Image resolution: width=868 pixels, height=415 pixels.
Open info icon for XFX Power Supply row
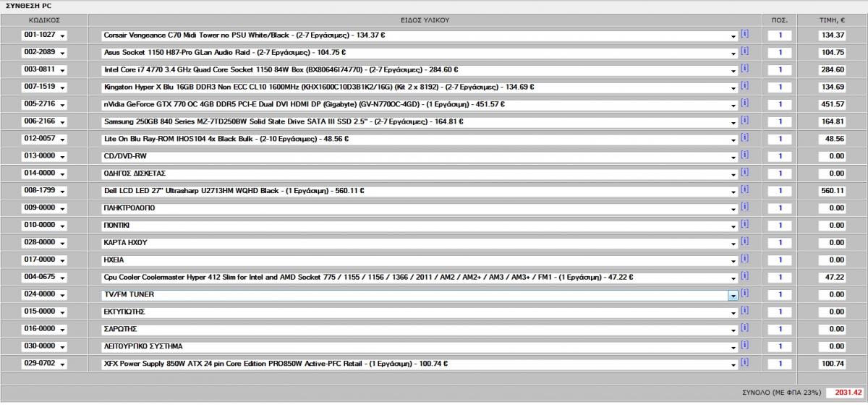[745, 363]
